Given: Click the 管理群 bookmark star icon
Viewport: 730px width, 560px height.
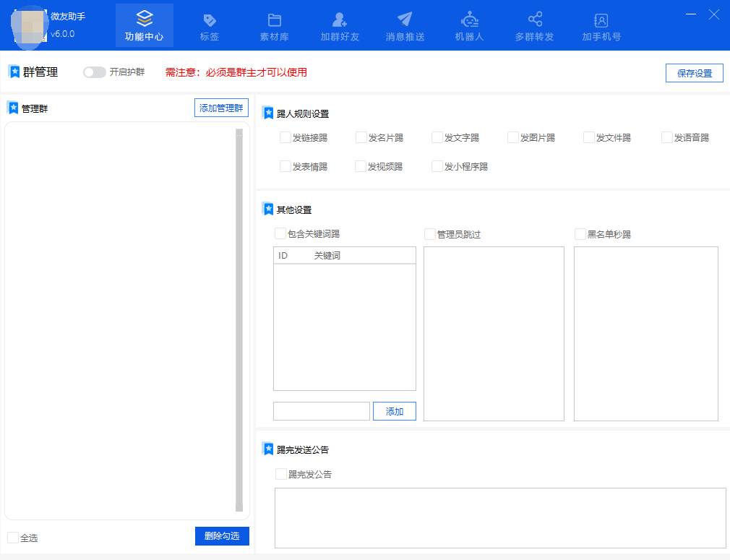Looking at the screenshot, I should (13, 108).
